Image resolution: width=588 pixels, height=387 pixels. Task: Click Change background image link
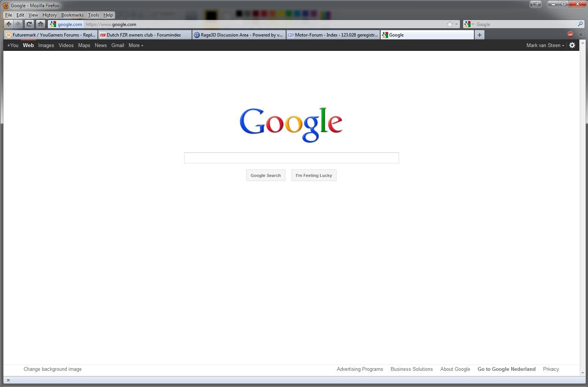point(53,369)
